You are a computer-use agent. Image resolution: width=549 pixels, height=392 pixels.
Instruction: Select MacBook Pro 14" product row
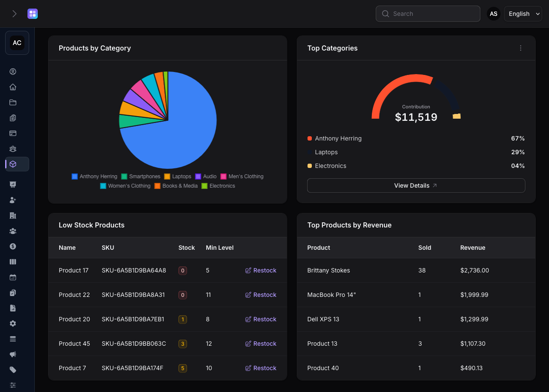[416, 295]
